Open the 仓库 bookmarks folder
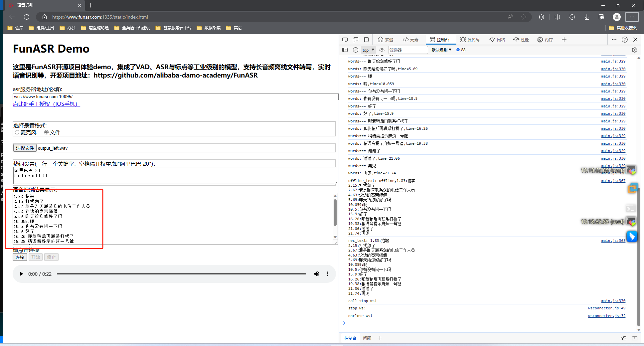 pos(15,28)
